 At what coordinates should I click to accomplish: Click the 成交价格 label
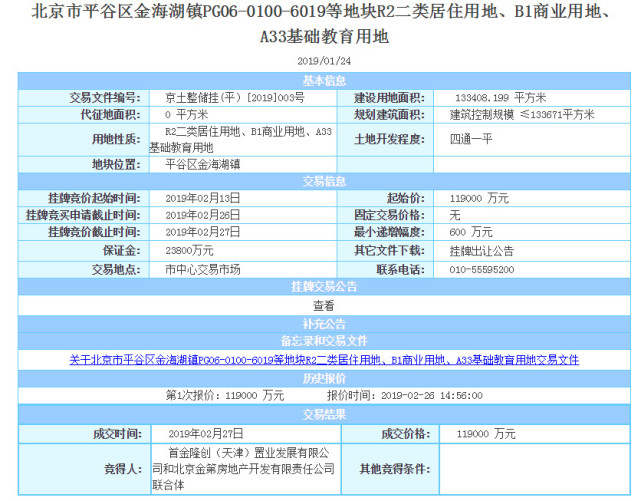click(406, 433)
